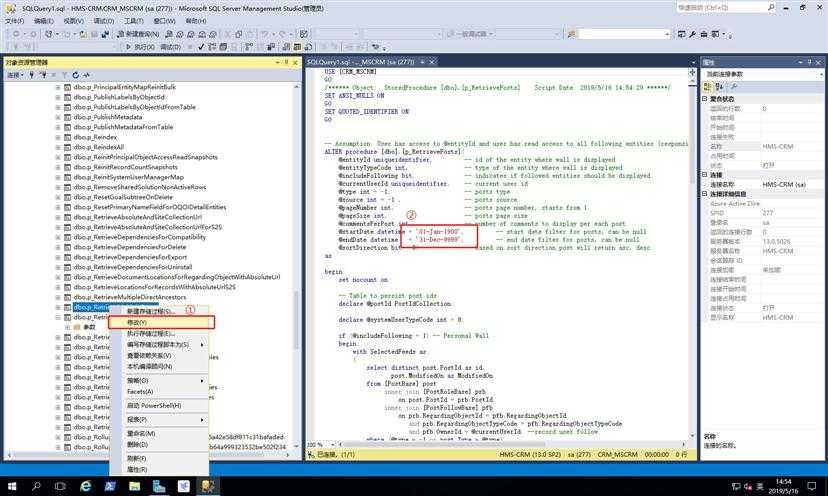Open the 当前连接参数 dropdown in Properties
828x496 pixels.
821,74
